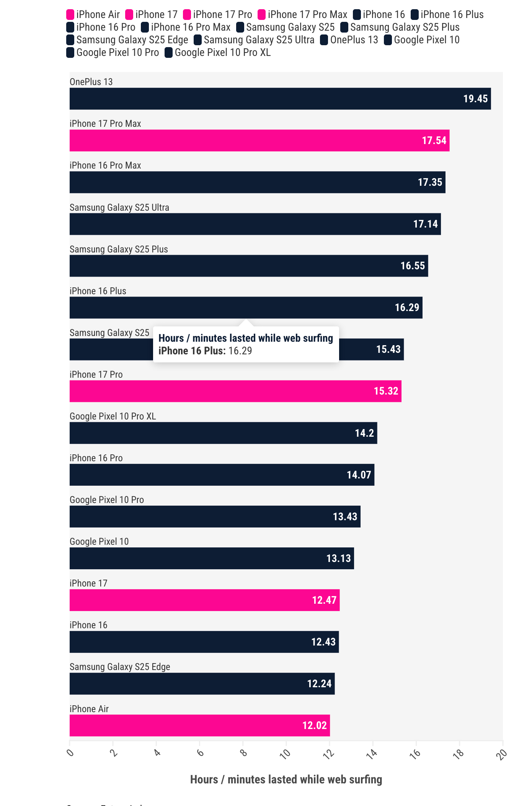Toggle the Google Pixel 10 Pro legend entry
Image resolution: width=532 pixels, height=806 pixels.
click(113, 52)
